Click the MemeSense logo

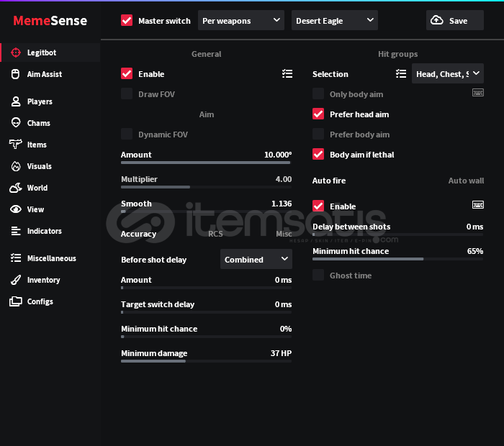coord(50,21)
